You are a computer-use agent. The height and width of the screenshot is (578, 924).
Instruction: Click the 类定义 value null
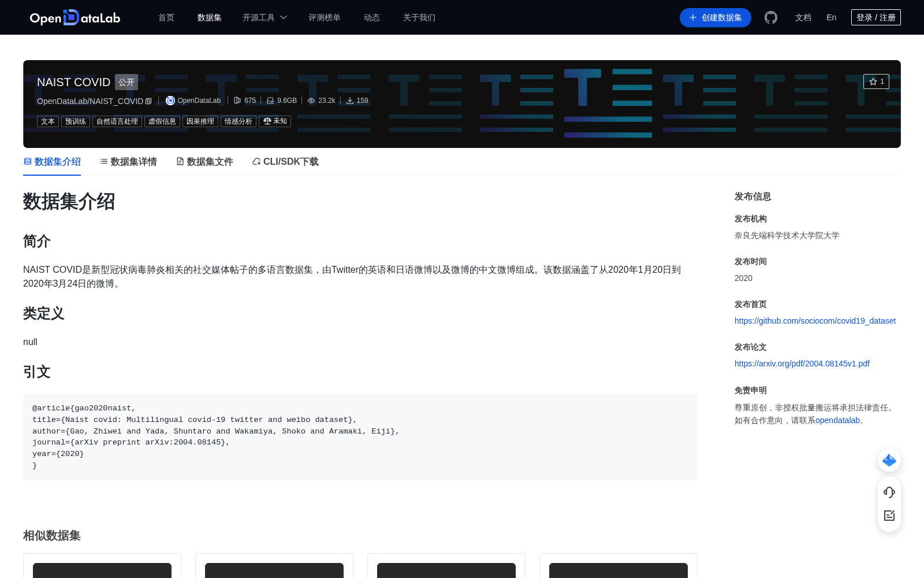click(x=30, y=342)
